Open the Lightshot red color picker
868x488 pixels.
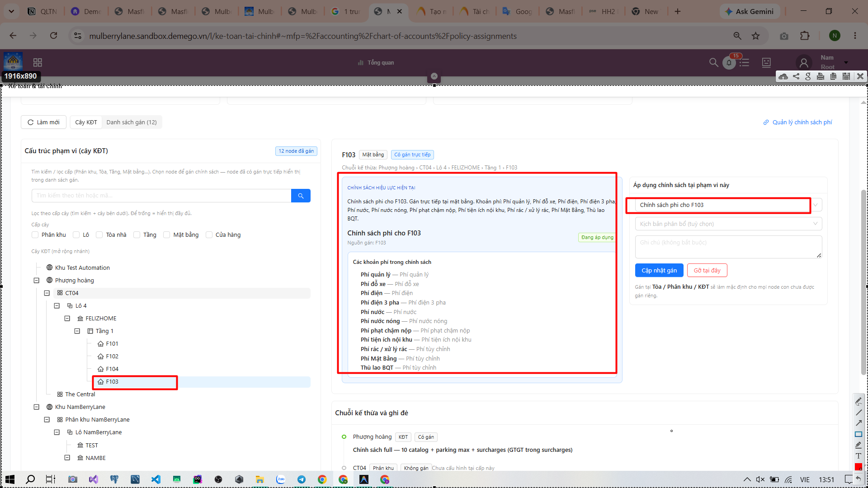859,467
